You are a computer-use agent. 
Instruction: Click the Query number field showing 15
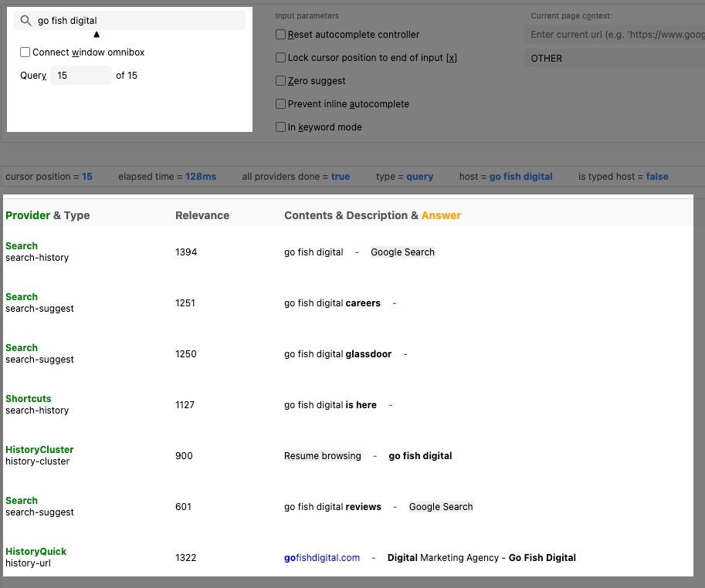pyautogui.click(x=81, y=76)
